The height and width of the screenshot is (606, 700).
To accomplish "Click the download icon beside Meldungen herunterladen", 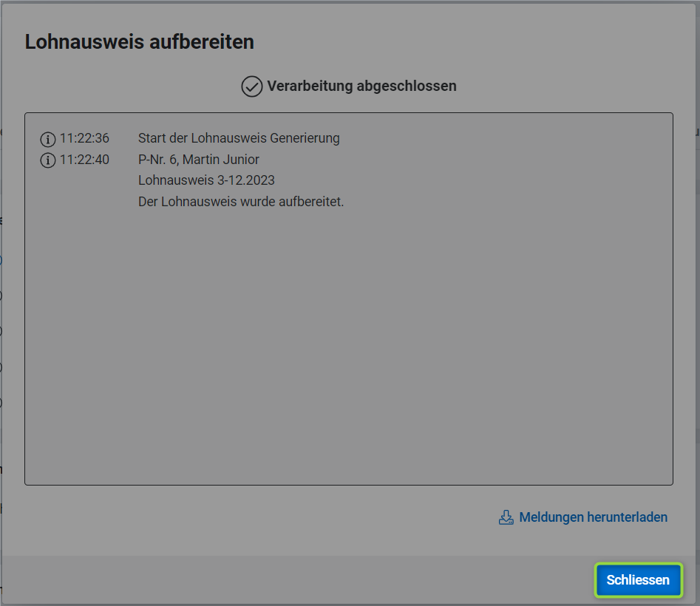I will 506,517.
